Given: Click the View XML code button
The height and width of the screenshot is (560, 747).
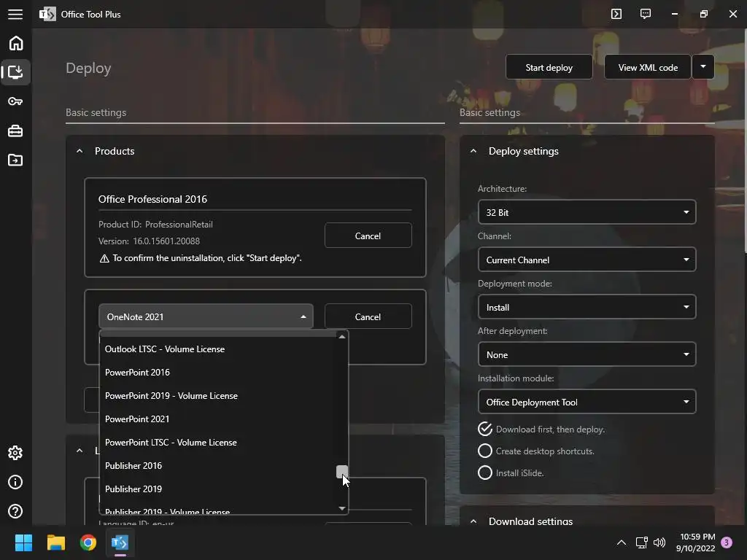Looking at the screenshot, I should click(x=648, y=67).
